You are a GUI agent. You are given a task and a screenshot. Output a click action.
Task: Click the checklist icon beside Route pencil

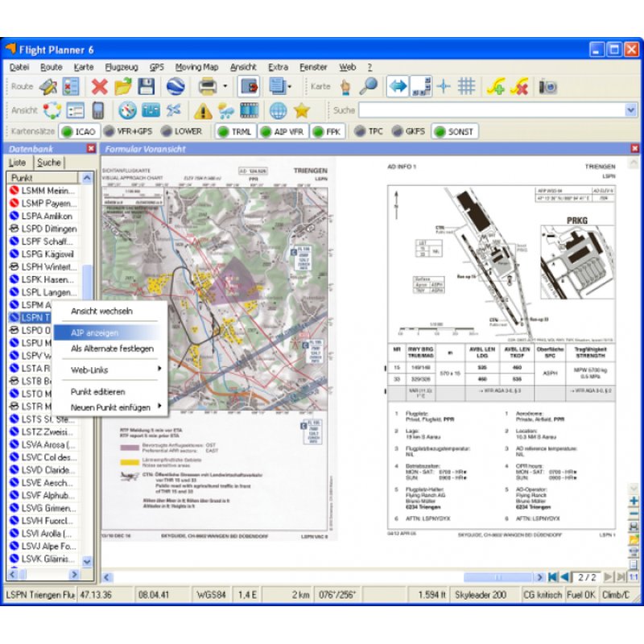coord(71,87)
